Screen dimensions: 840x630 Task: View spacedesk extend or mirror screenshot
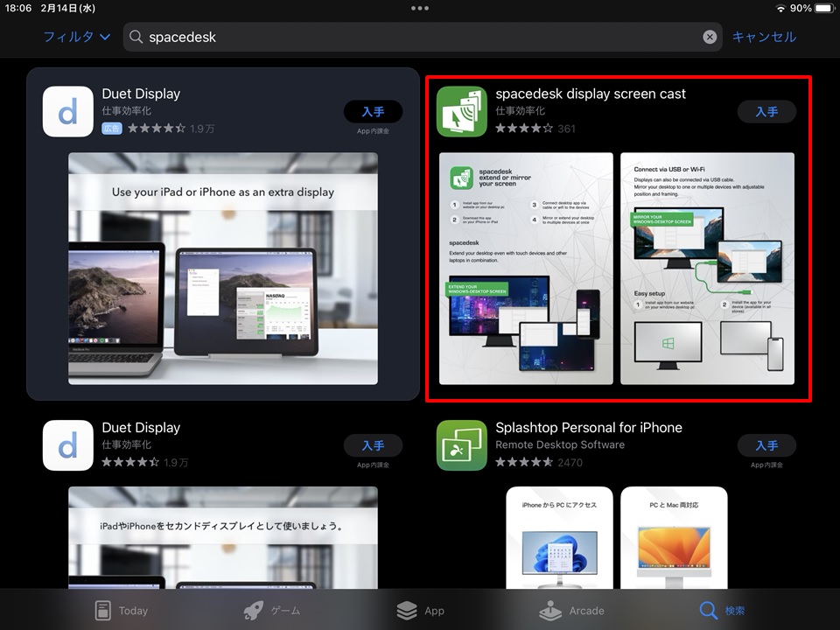526,269
